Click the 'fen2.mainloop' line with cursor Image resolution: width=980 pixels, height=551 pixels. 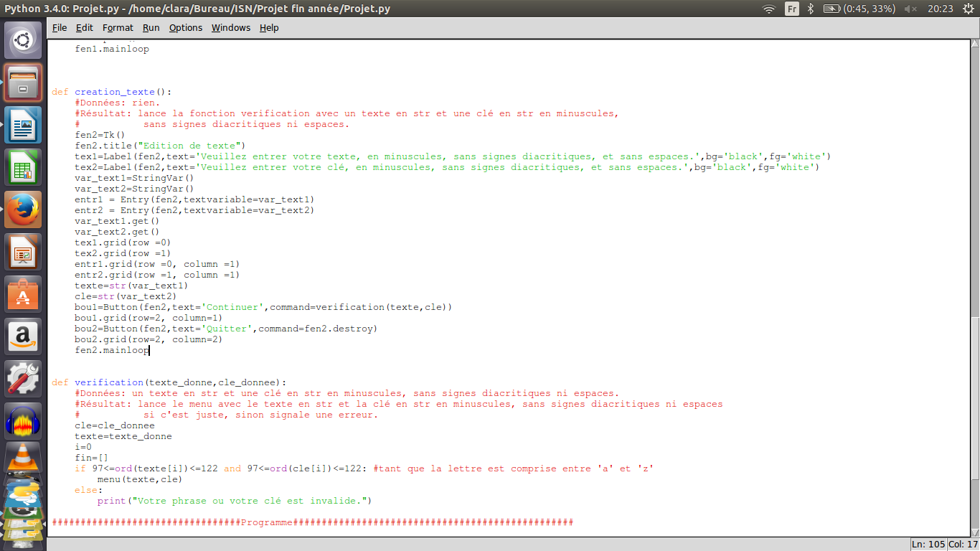(x=112, y=350)
